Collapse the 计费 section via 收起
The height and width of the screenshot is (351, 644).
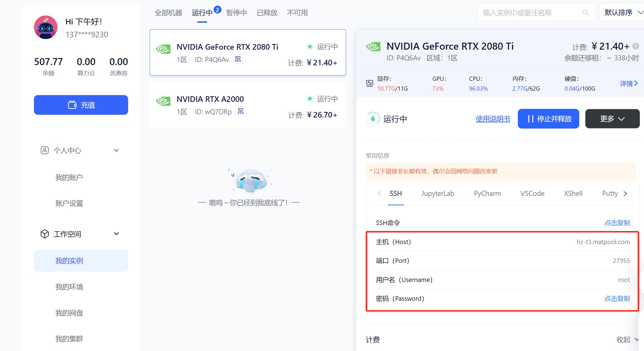point(627,339)
